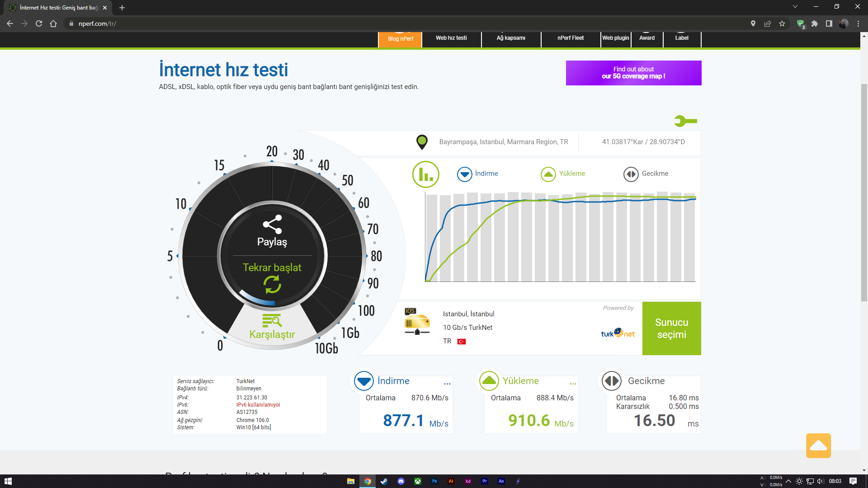This screenshot has height=488, width=868.
Task: Open Steam from taskbar
Action: (384, 481)
